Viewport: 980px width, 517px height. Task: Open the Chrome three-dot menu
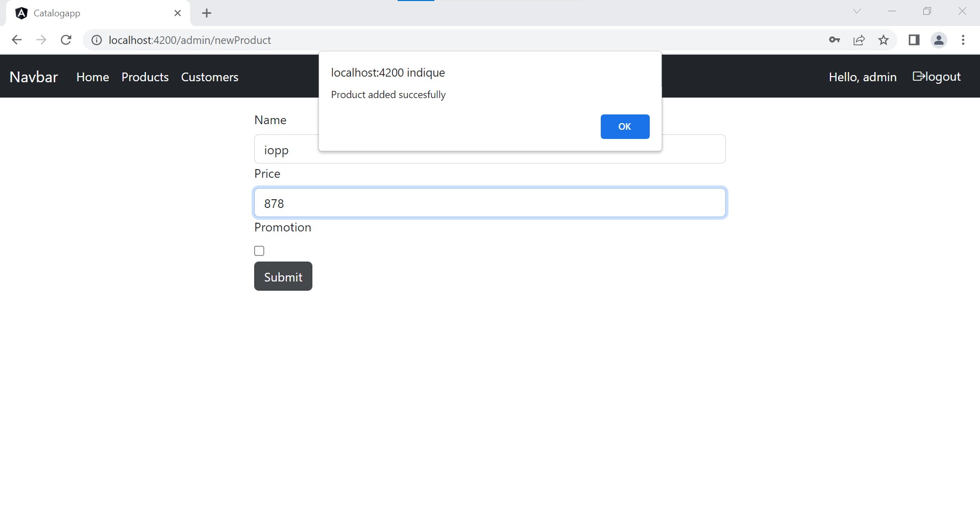click(x=963, y=40)
